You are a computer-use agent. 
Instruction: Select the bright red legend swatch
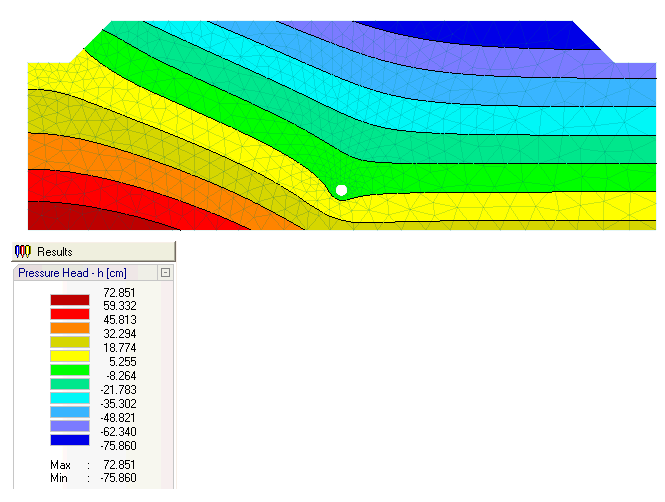(70, 314)
